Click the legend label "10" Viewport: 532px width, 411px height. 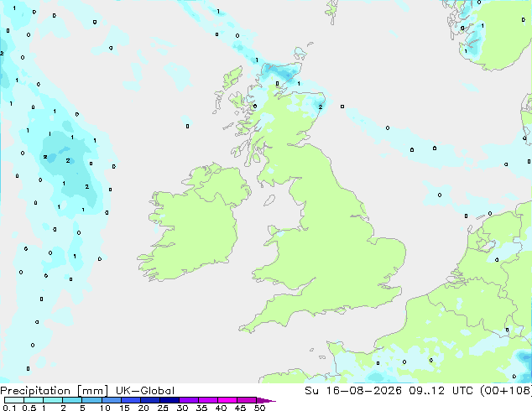[105, 408]
